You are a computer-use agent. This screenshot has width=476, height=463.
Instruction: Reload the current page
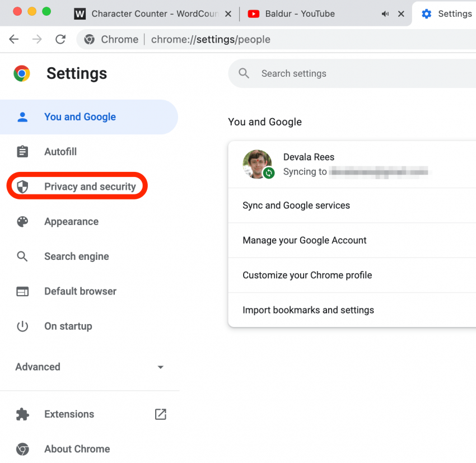point(60,39)
